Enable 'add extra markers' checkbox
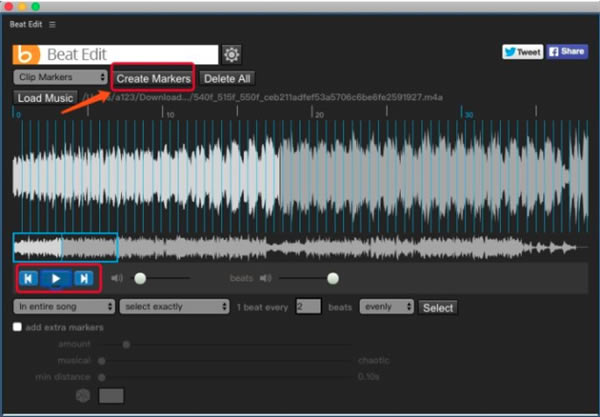Image resolution: width=600 pixels, height=417 pixels. point(17,327)
